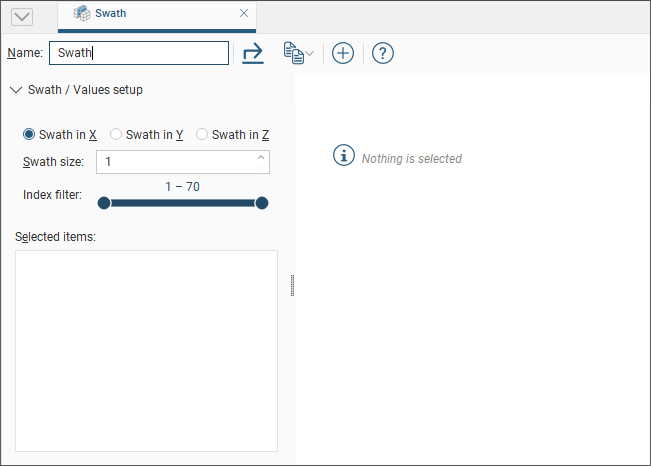Collapse the Swath / Values setup section
The width and height of the screenshot is (651, 466).
[15, 90]
